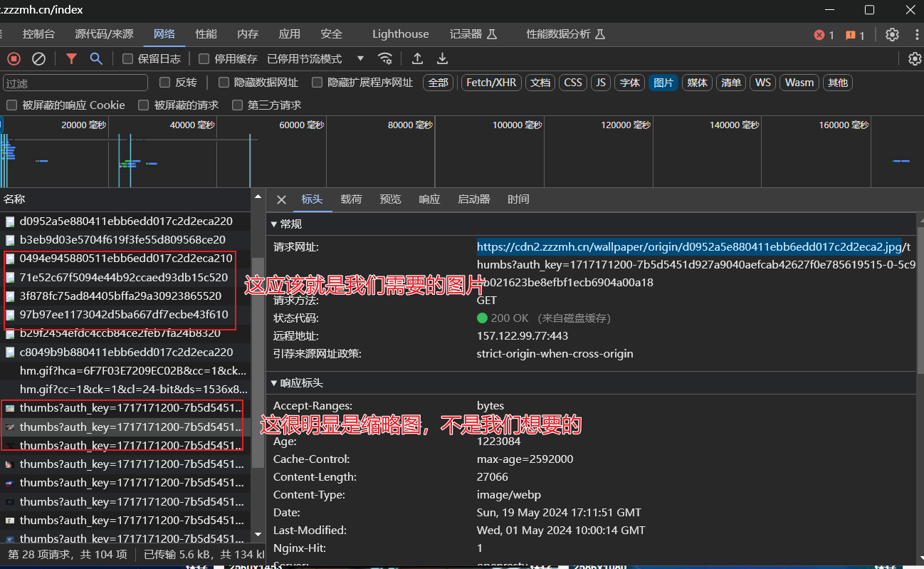Check the 反转 checkbox
The width and height of the screenshot is (924, 569).
[165, 83]
